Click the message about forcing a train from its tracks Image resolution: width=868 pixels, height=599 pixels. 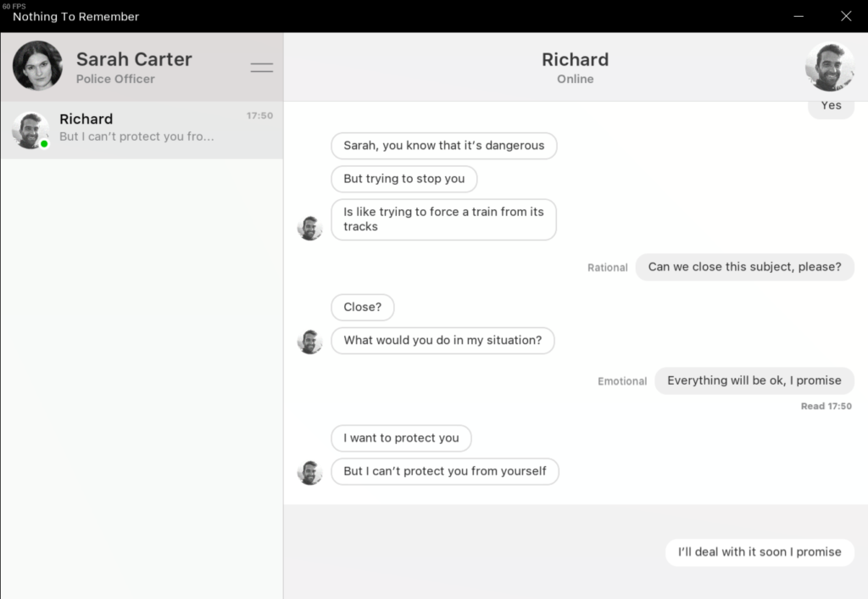443,219
